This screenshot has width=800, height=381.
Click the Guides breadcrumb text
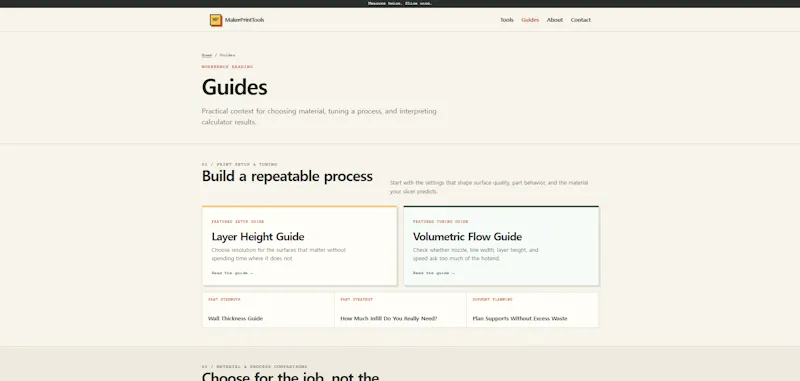228,55
